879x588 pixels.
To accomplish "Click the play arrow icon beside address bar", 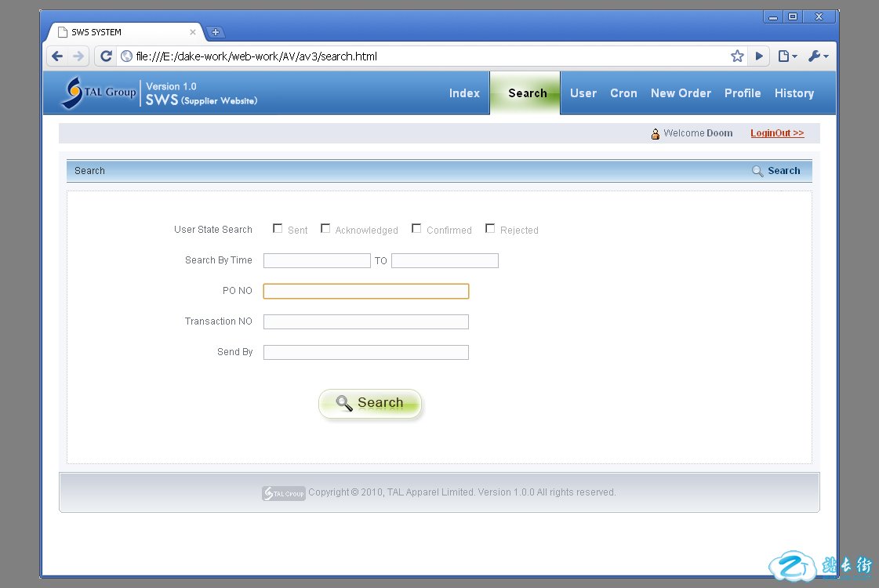I will pyautogui.click(x=759, y=56).
